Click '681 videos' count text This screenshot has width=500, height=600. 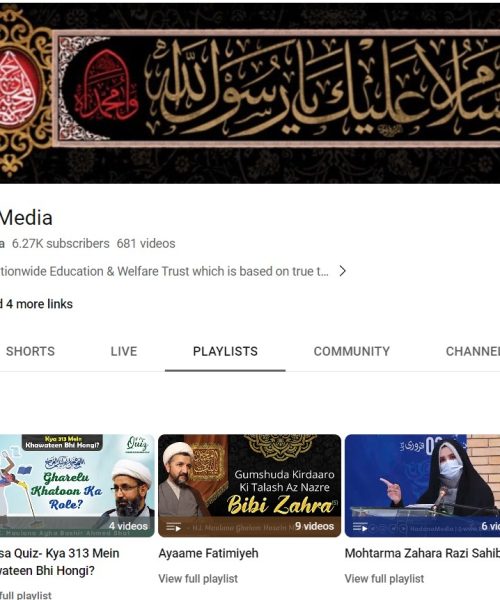[146, 243]
